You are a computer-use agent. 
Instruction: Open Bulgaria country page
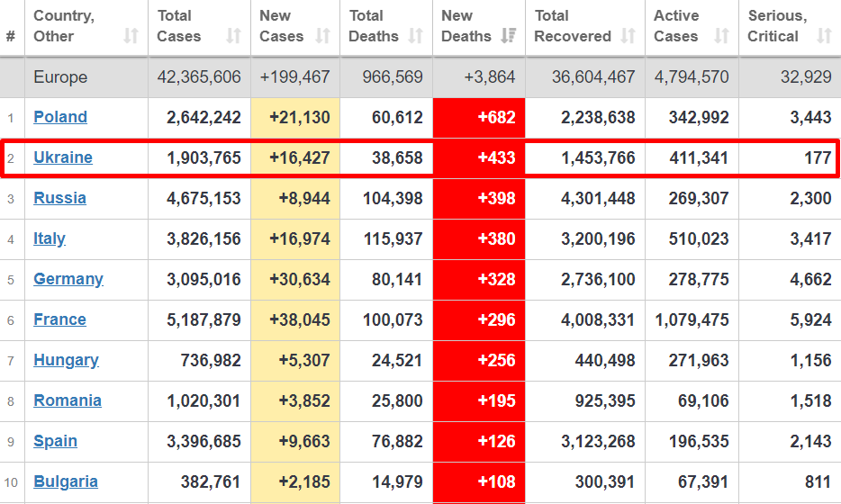[x=66, y=481]
